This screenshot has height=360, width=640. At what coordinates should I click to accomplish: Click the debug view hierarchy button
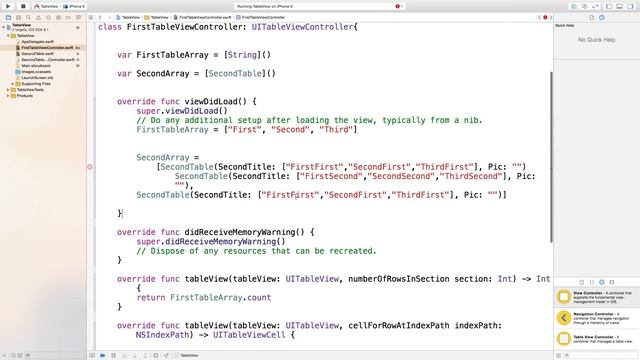156,356
